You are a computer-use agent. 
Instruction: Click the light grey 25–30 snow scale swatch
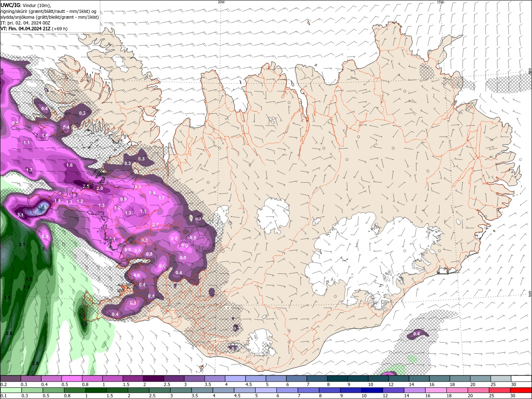coord(501,379)
